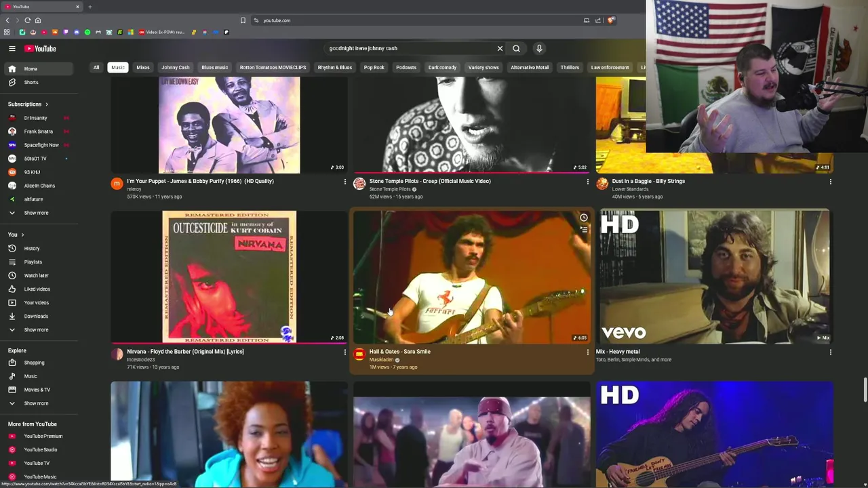
Task: Open YouTube Studio link
Action: pos(39,449)
